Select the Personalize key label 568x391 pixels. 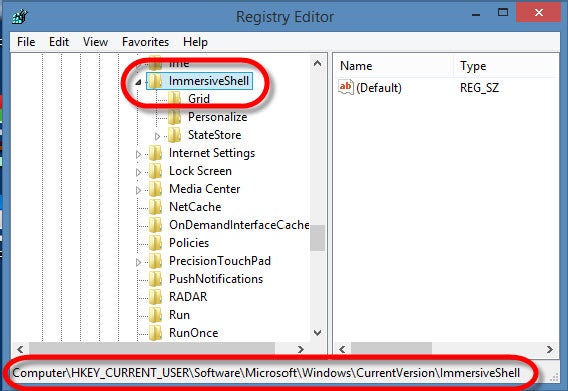(217, 117)
